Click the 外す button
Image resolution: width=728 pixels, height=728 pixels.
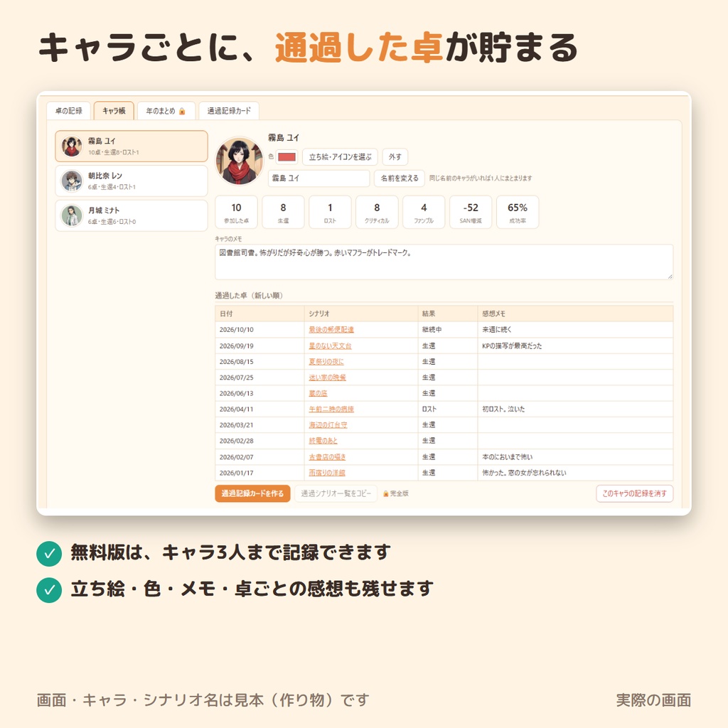coord(395,157)
